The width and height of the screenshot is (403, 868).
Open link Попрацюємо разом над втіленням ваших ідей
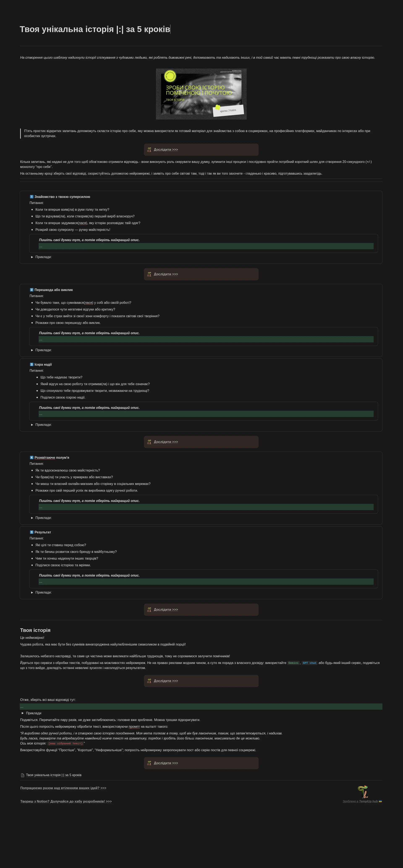[63, 788]
